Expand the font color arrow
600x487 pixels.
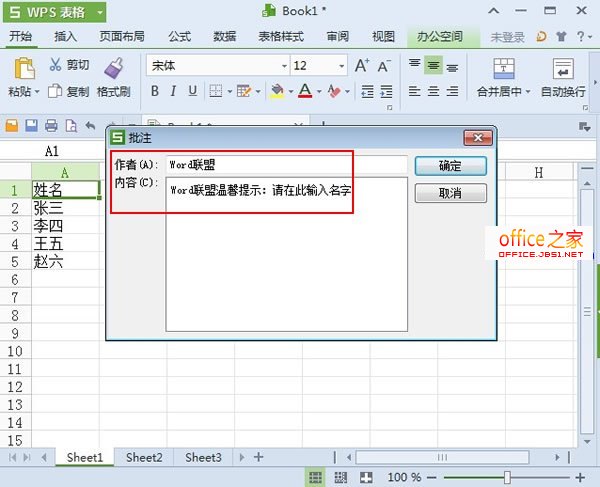click(319, 91)
